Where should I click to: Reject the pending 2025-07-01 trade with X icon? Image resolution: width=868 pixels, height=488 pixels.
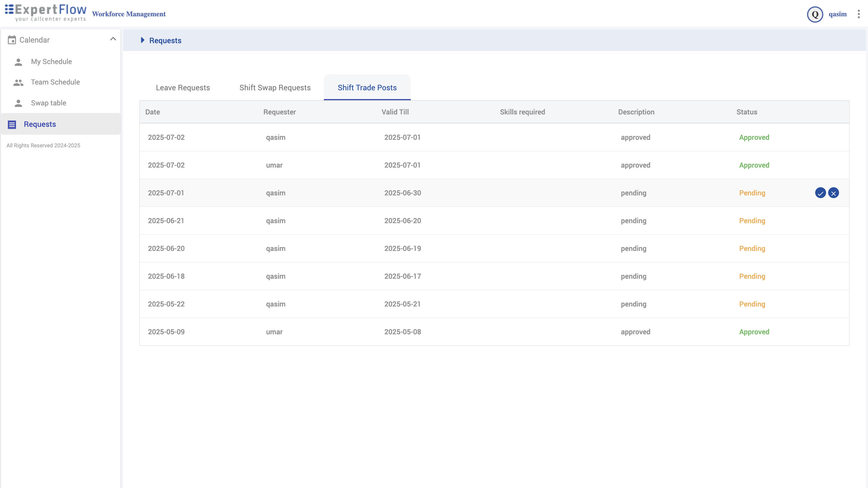[833, 193]
